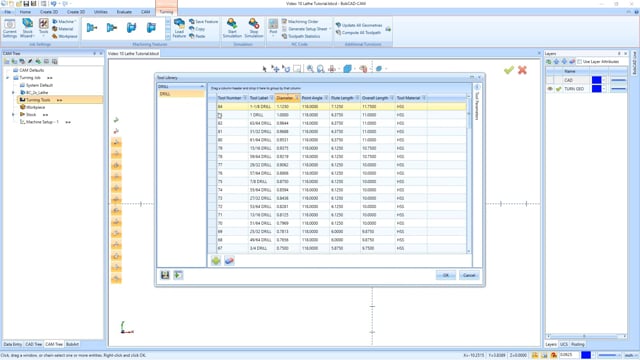
Task: Open the Tool Number column filter
Action: [x=245, y=98]
